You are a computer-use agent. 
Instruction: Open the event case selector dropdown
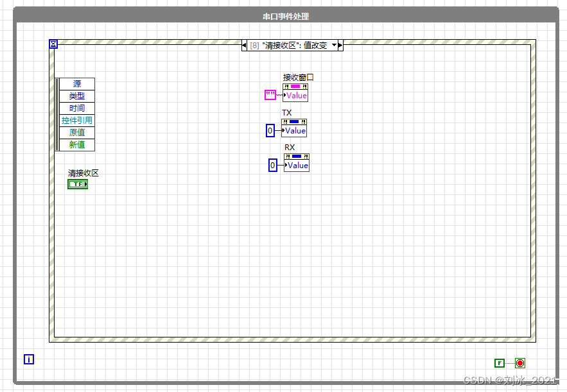click(x=334, y=45)
